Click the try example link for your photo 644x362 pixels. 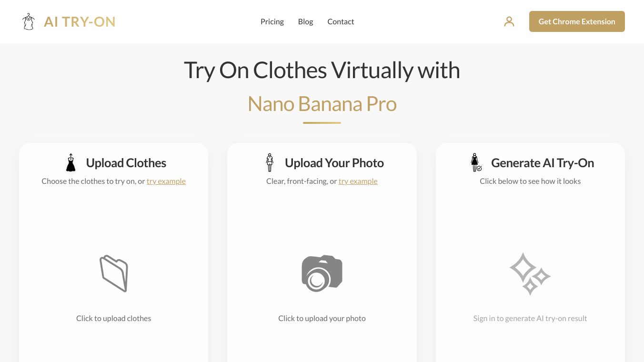[x=358, y=181]
